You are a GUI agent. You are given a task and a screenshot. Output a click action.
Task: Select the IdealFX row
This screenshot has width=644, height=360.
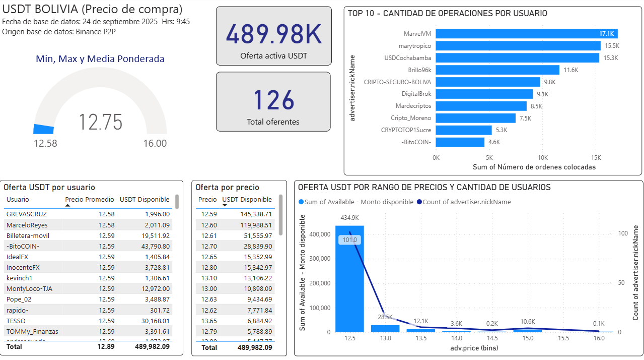(x=88, y=257)
